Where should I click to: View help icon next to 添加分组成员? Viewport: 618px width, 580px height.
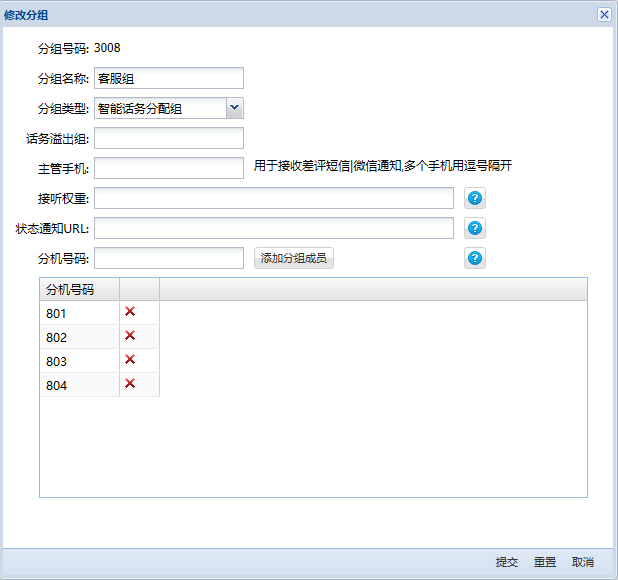(475, 258)
